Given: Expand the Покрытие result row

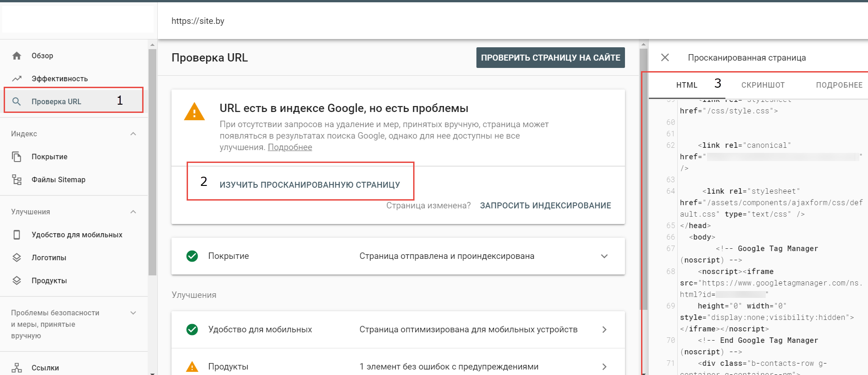Looking at the screenshot, I should pos(604,256).
